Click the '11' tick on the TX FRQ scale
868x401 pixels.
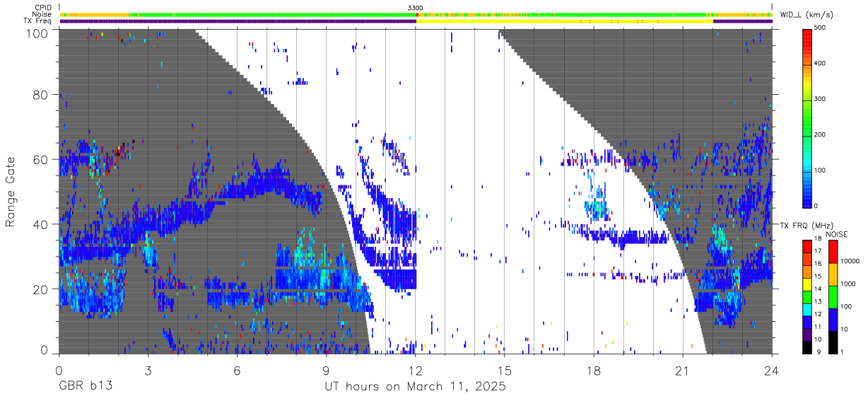pos(818,327)
